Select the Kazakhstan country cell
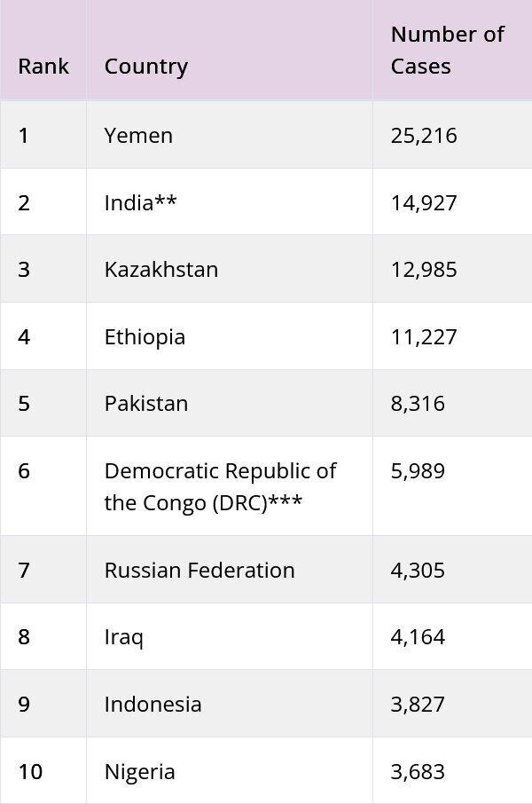Image resolution: width=532 pixels, height=804 pixels. coord(161,269)
